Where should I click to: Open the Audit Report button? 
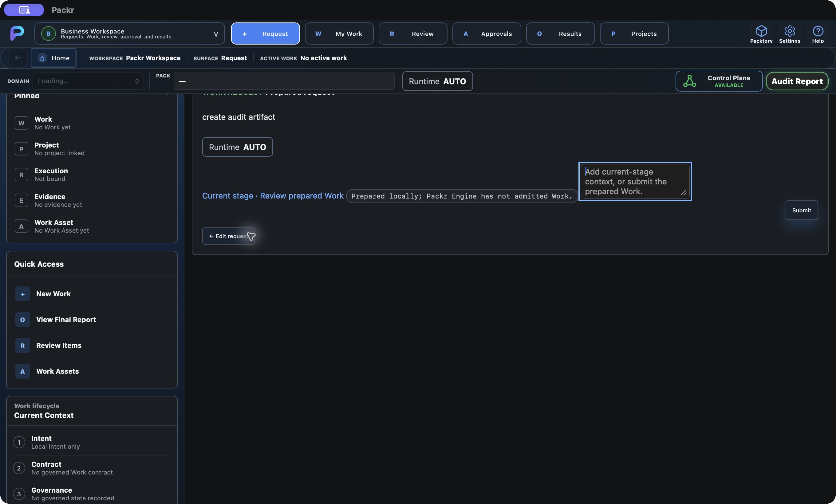tap(797, 81)
